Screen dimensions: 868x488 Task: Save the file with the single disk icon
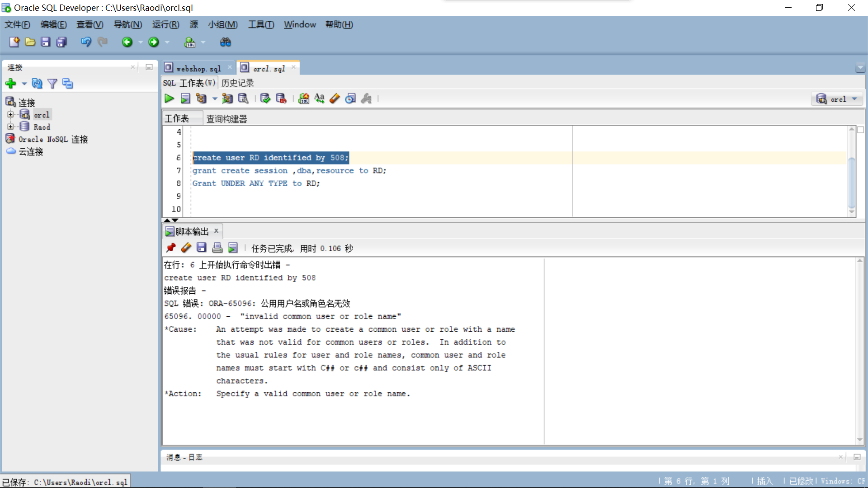46,42
